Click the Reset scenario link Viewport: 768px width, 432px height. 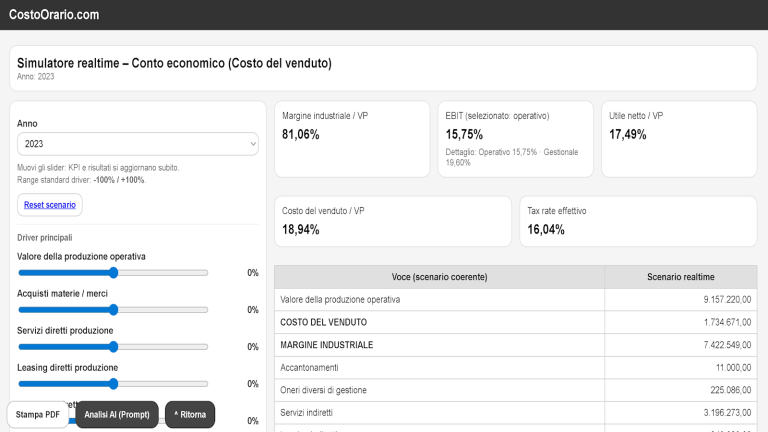pyautogui.click(x=50, y=204)
